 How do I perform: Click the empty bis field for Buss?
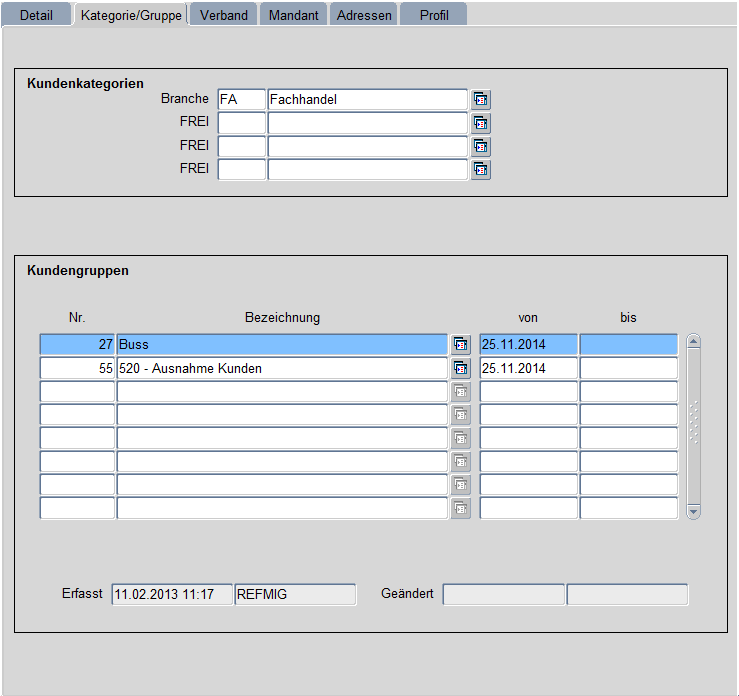(x=628, y=344)
